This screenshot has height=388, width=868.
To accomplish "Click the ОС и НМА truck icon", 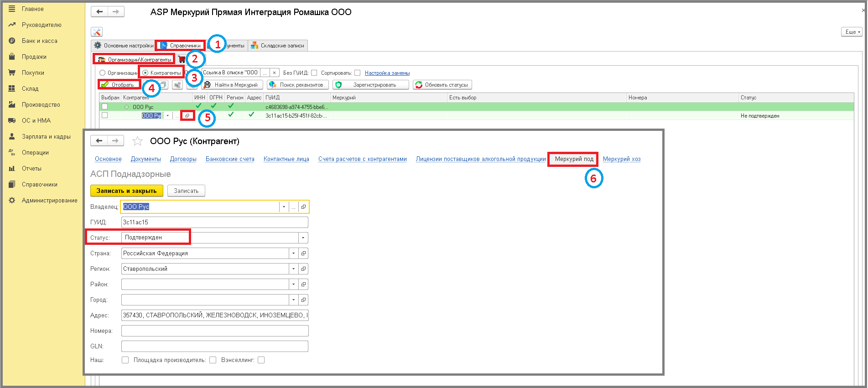I will click(12, 120).
